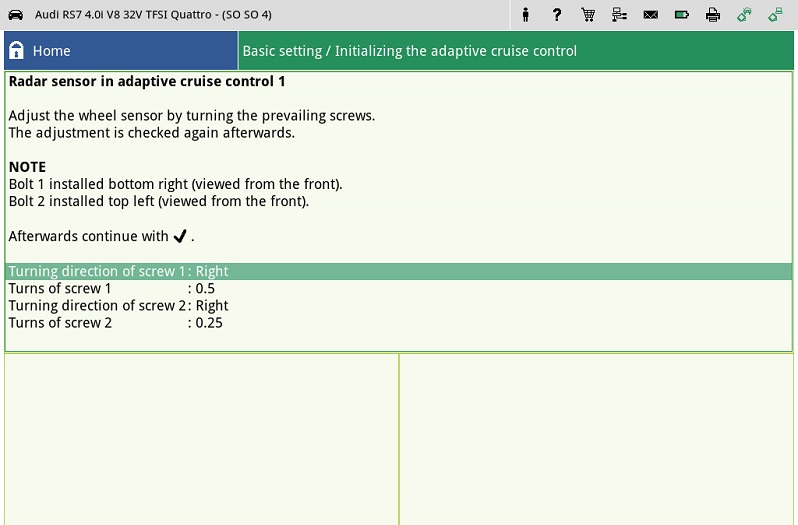Go to the Home tab

121,51
